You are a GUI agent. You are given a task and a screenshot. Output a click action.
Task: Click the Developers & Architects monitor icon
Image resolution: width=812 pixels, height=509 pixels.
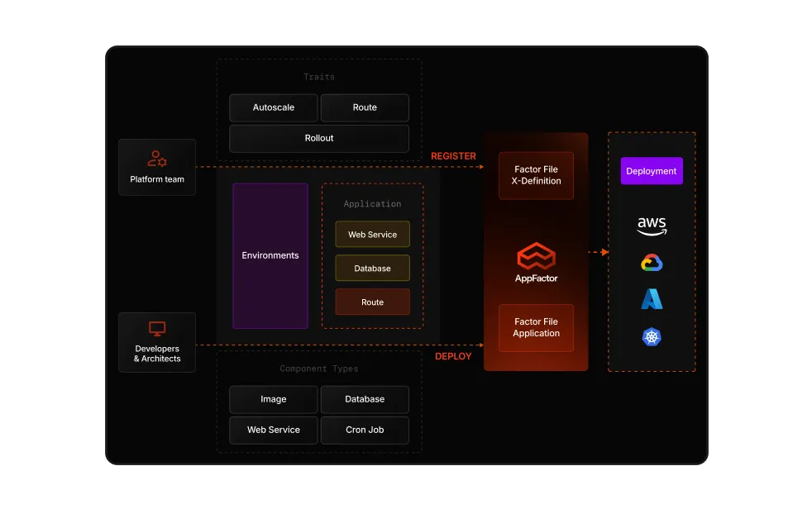point(157,329)
